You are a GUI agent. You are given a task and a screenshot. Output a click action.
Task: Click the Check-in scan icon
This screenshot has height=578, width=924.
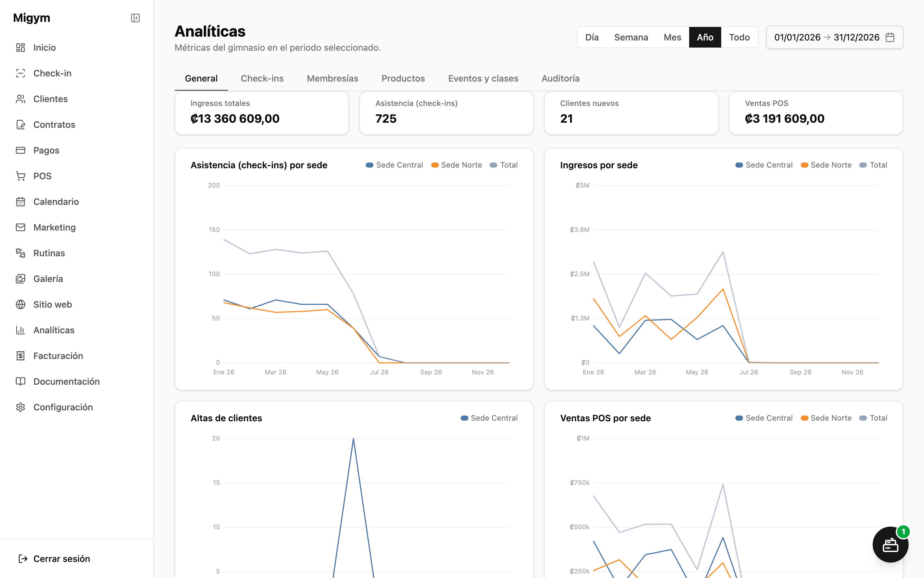click(21, 73)
